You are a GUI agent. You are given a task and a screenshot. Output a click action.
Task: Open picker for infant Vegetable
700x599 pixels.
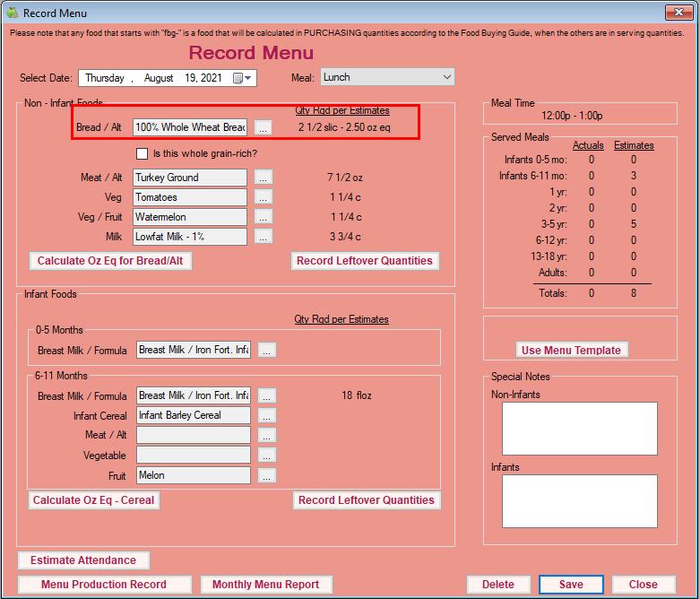click(266, 456)
